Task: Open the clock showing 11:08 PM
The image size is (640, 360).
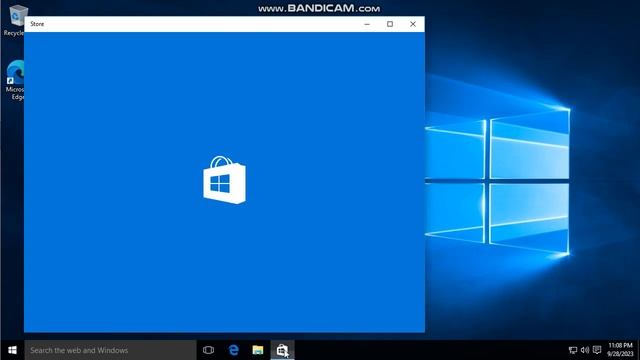Action: 620,350
